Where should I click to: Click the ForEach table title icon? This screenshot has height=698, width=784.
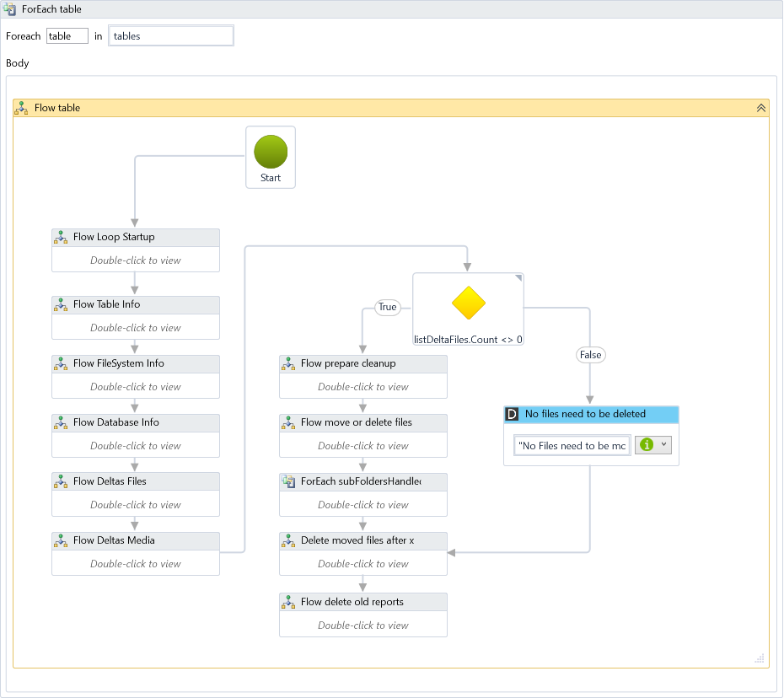[x=10, y=9]
